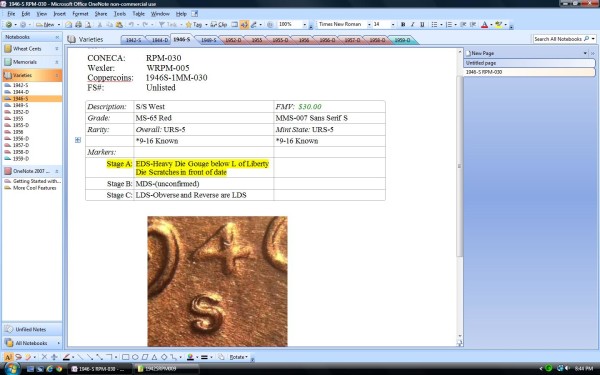Switch to the 1949-S section tab
The image size is (600, 375).
coord(209,40)
